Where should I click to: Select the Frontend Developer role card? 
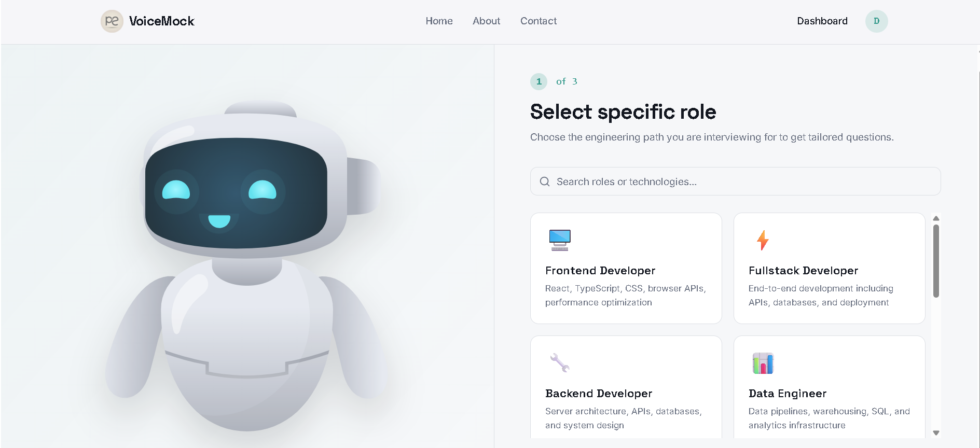pyautogui.click(x=626, y=268)
